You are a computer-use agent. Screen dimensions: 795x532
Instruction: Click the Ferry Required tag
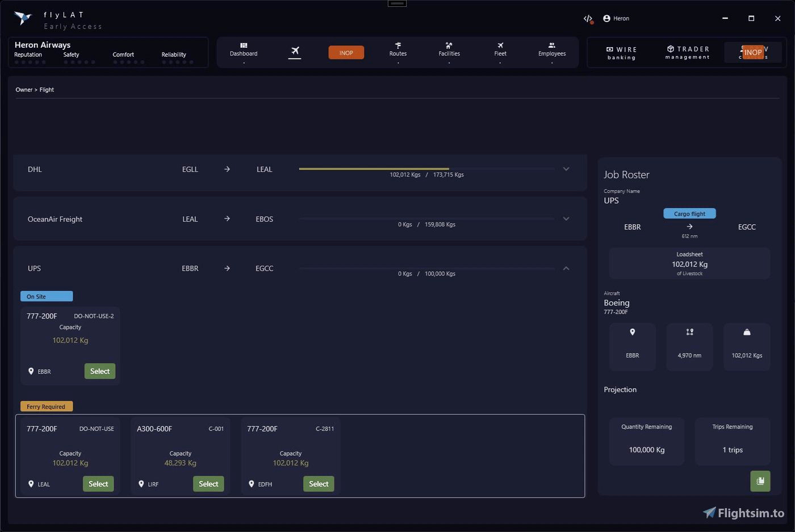pos(47,407)
